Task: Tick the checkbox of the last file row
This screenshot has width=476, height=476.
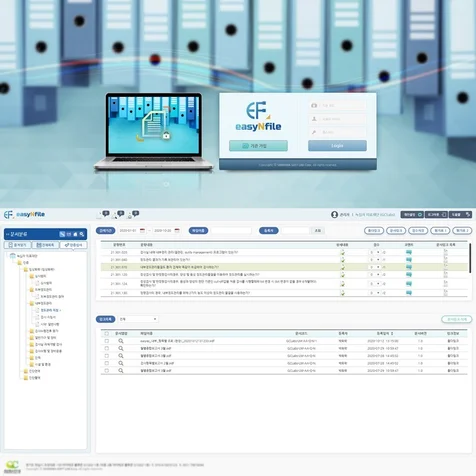Action: point(107,370)
